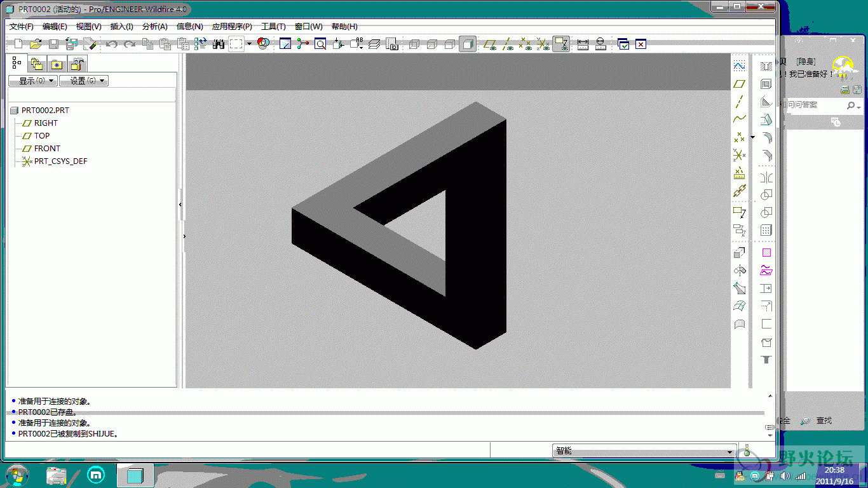Open the 显示(O) dropdown in model tree
Image resolution: width=868 pixels, height=488 pixels.
(33, 81)
